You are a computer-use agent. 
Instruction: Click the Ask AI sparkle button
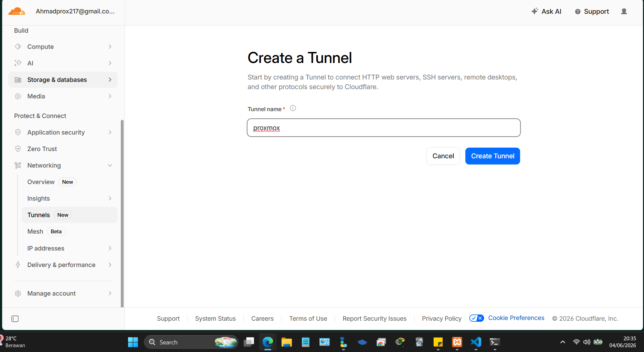546,11
